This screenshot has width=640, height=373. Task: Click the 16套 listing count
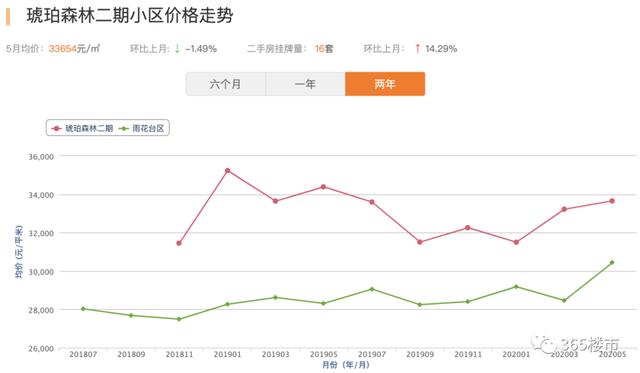(x=324, y=49)
